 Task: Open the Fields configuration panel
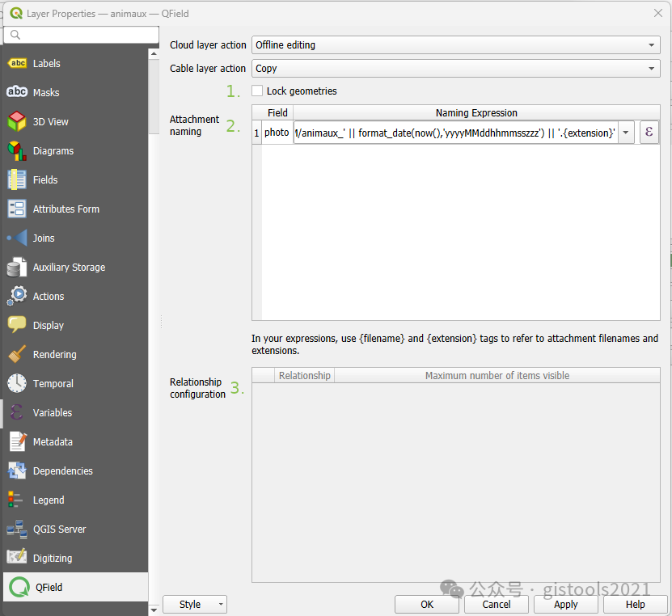click(46, 179)
